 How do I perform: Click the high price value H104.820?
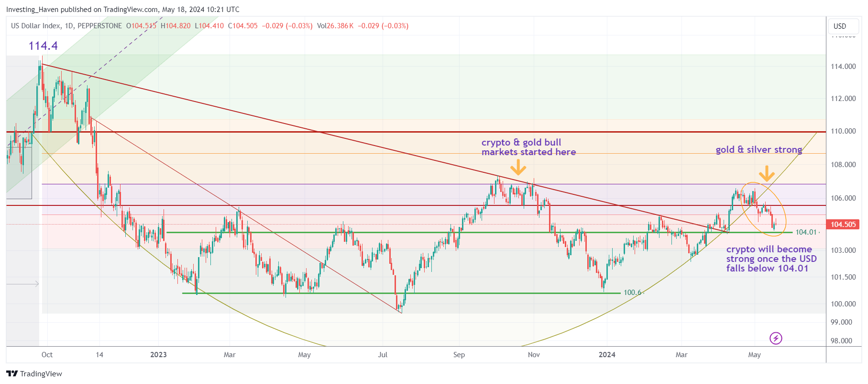[176, 26]
